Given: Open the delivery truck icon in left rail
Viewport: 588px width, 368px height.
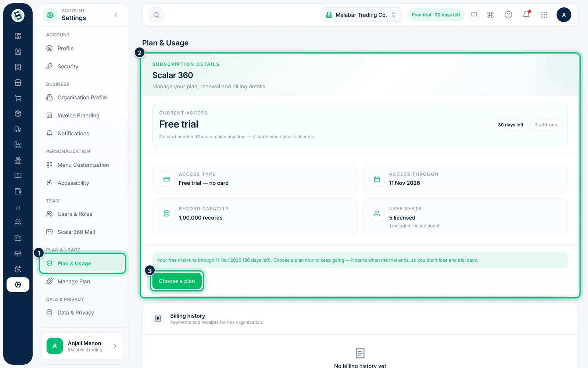Looking at the screenshot, I should point(18,129).
